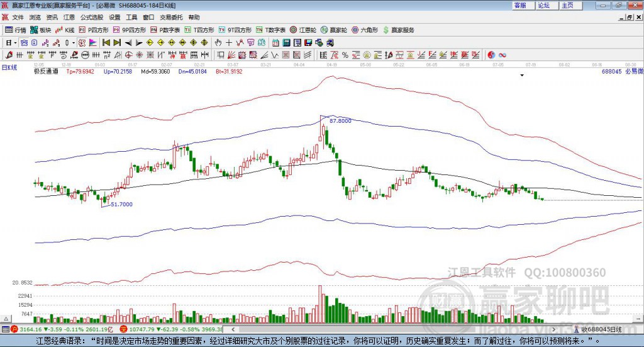Image resolution: width=644 pixels, height=347 pixels.
Task: Open the 帮助 menu
Action: point(194,17)
